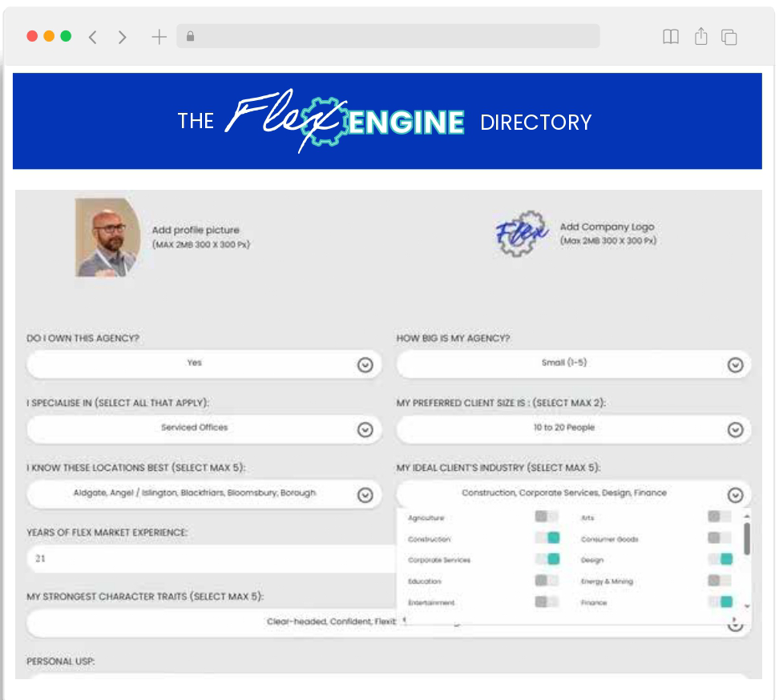The width and height of the screenshot is (779, 700).
Task: Click the Flex company logo image
Action: coord(522,233)
